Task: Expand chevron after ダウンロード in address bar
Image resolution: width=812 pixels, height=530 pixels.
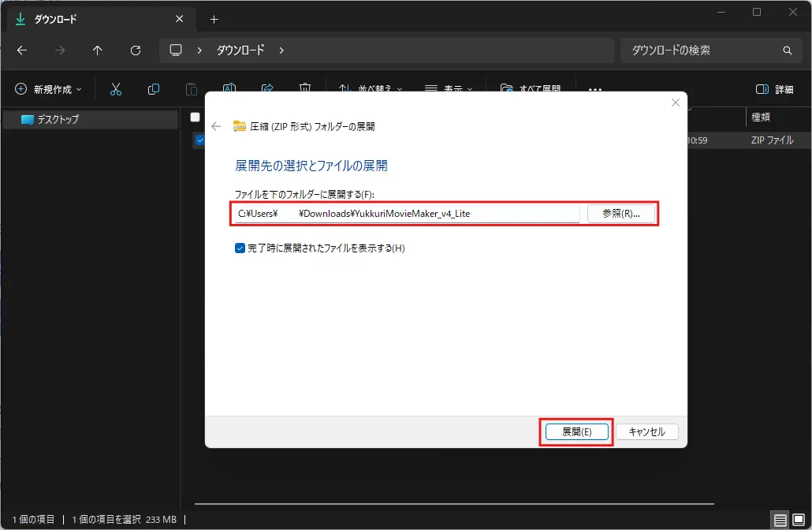Action: (281, 50)
